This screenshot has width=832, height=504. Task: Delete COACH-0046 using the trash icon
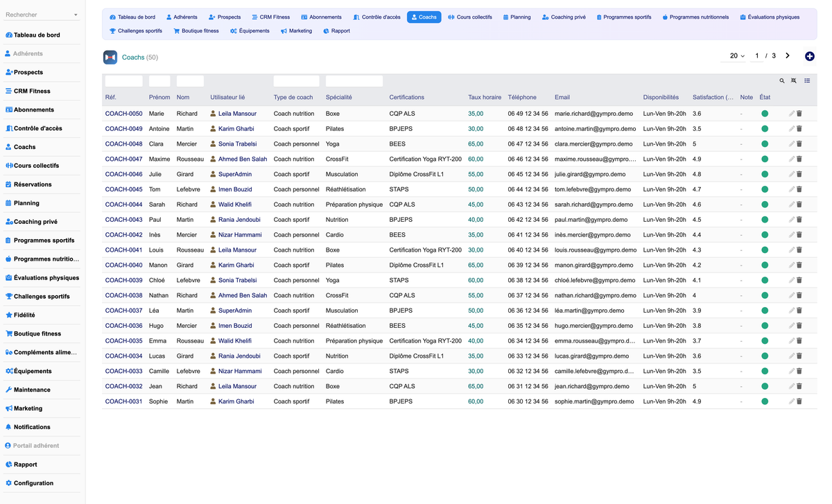[x=799, y=175]
